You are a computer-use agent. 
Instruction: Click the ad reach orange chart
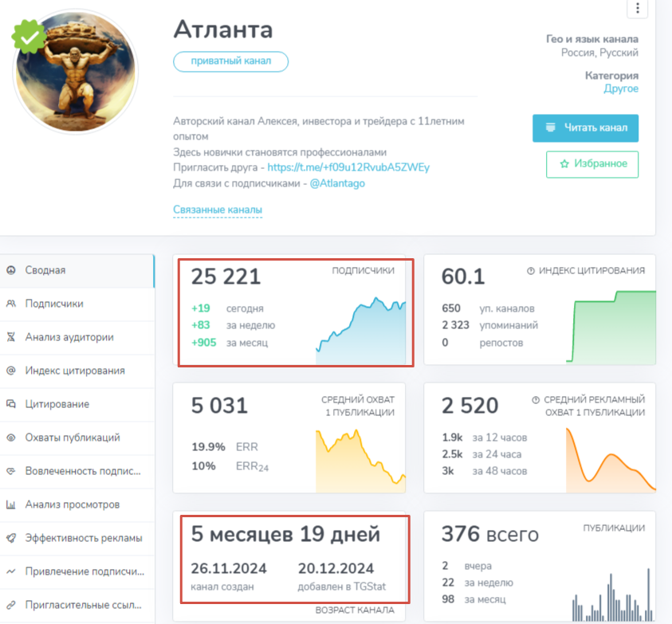pos(611,460)
